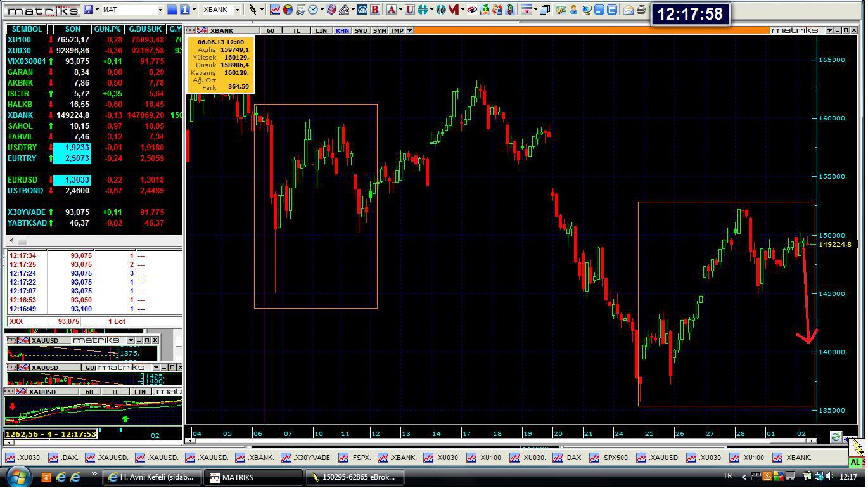
Task: Click the red eye icon in the toolbar
Action: pos(472,10)
